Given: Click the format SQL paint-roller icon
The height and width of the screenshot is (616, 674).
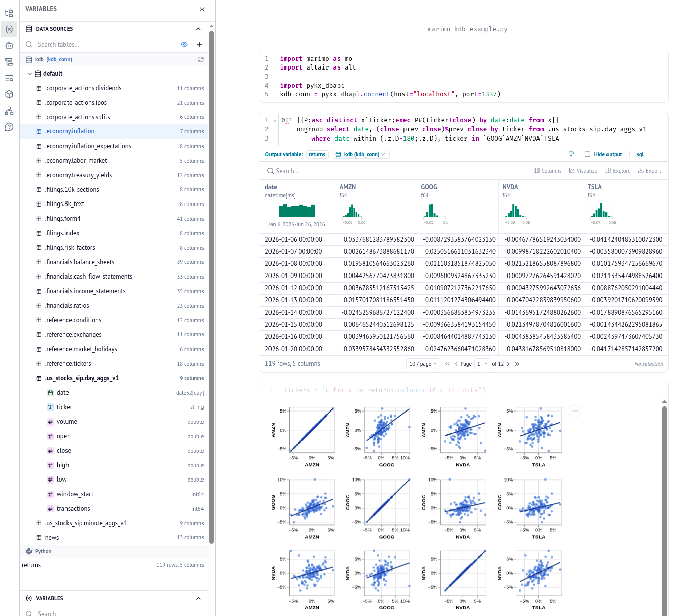Looking at the screenshot, I should click(x=571, y=154).
